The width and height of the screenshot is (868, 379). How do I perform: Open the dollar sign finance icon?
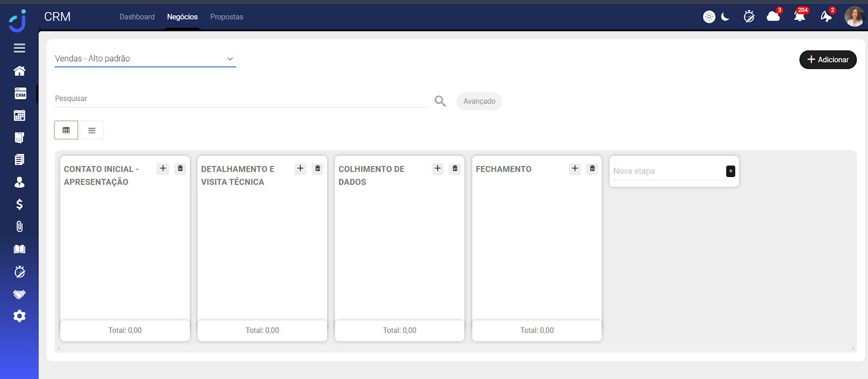[20, 204]
